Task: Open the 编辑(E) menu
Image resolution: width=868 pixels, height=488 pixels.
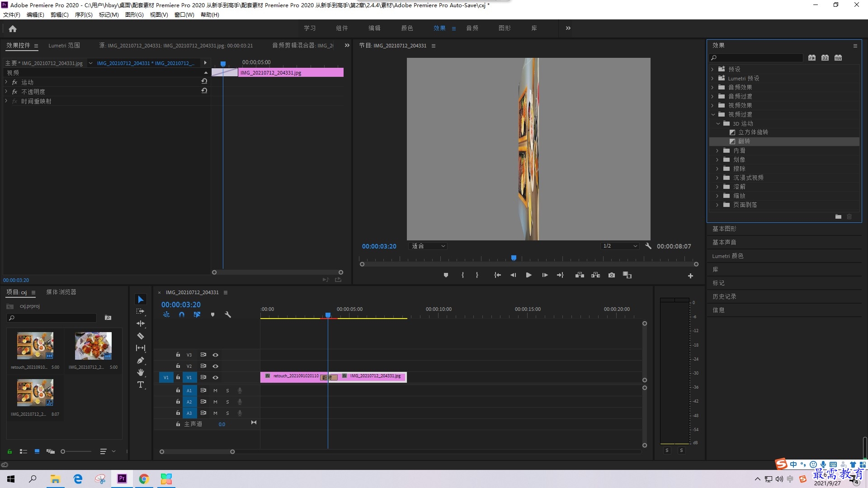Action: tap(35, 14)
